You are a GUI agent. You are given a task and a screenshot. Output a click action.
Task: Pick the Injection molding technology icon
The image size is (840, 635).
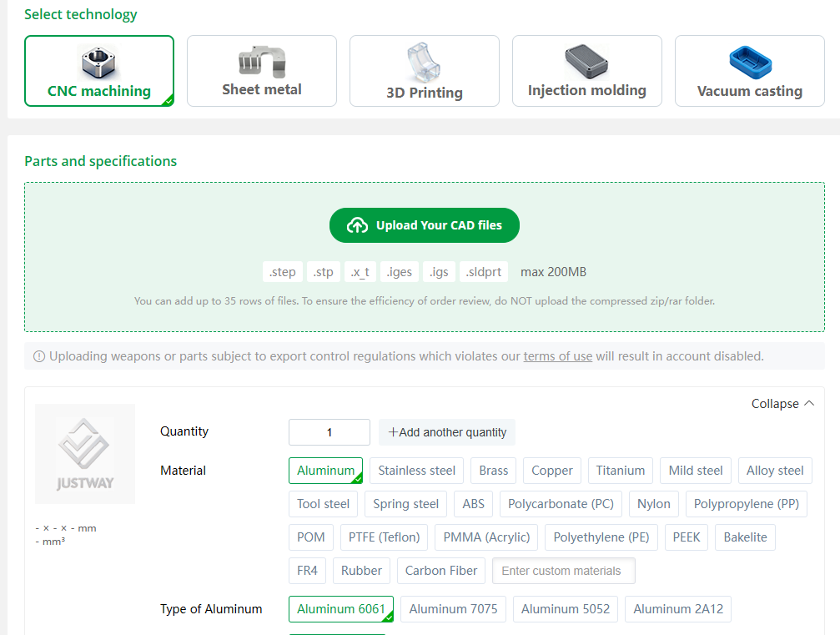(586, 60)
